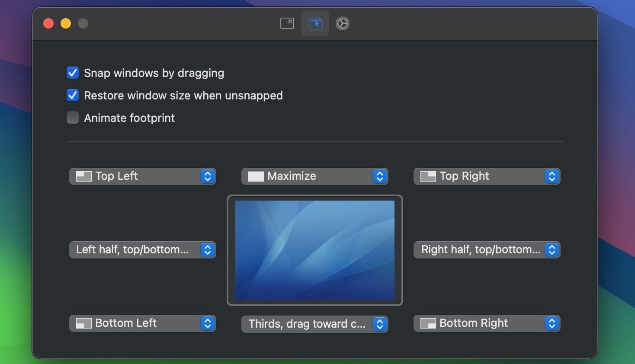This screenshot has width=635, height=364.
Task: Expand the Right half, top/bottom dropdown
Action: (552, 250)
